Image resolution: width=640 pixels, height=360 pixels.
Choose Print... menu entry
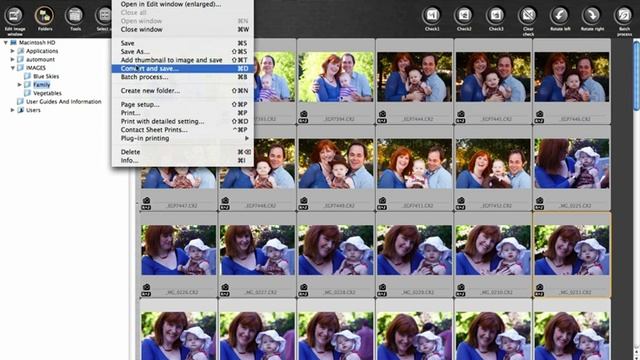pos(182,113)
